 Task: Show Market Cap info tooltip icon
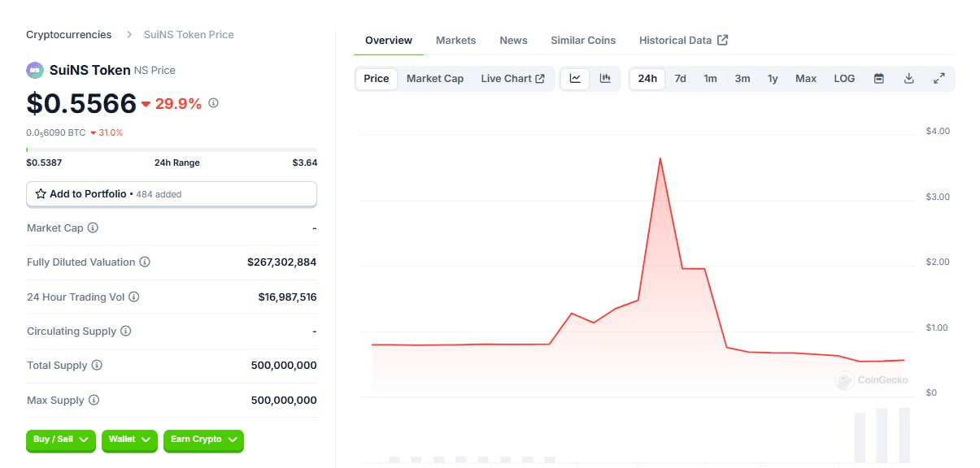(93, 228)
